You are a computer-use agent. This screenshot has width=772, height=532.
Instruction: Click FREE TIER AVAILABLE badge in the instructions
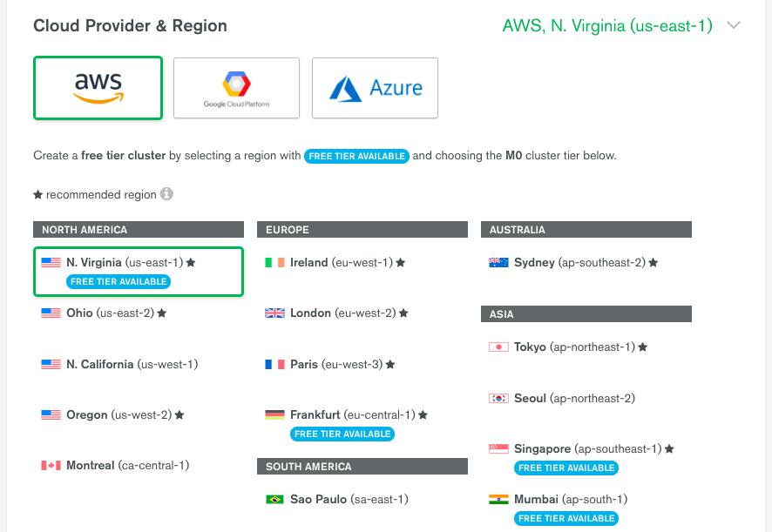tap(356, 156)
